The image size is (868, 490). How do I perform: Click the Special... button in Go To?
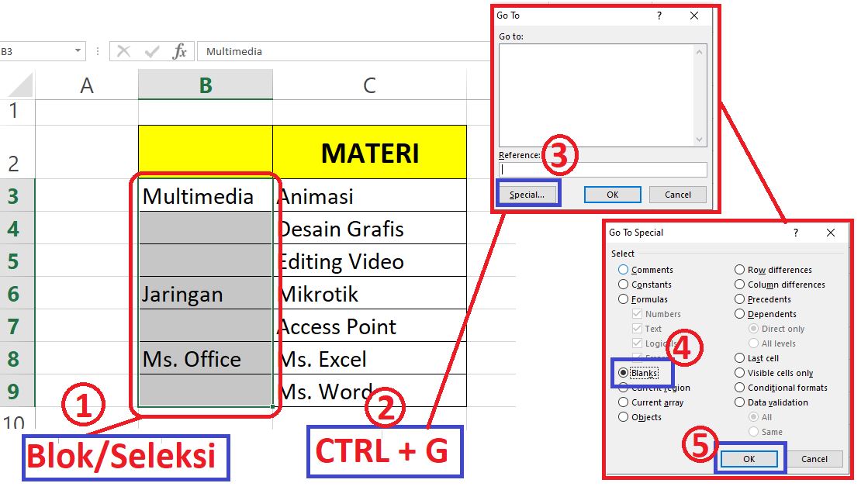click(527, 195)
